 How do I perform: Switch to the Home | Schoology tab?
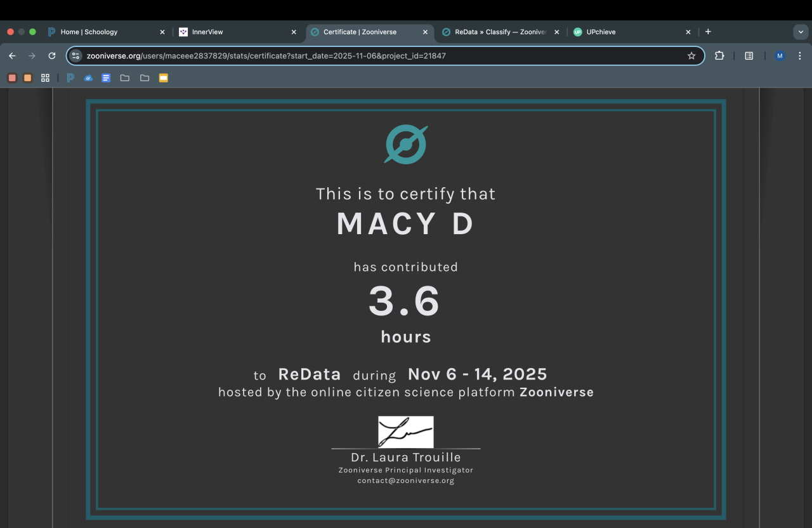pos(107,32)
